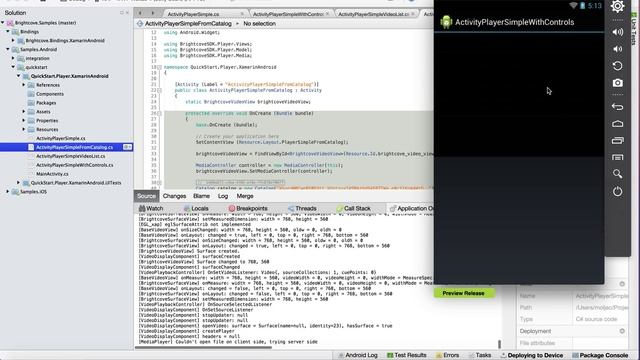640x360 pixels.
Task: Open the Tasks pad in status bar
Action: 479,356
